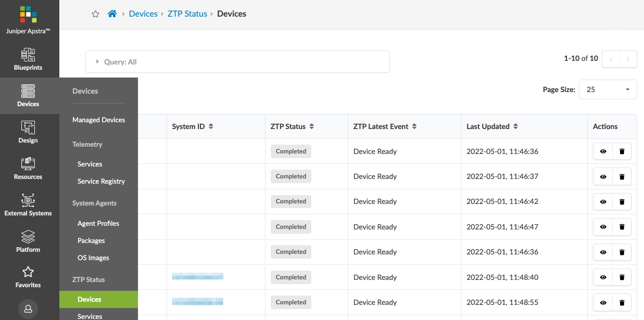The height and width of the screenshot is (320, 644).
Task: Delete the device updated at 11:46:37
Action: 622,176
